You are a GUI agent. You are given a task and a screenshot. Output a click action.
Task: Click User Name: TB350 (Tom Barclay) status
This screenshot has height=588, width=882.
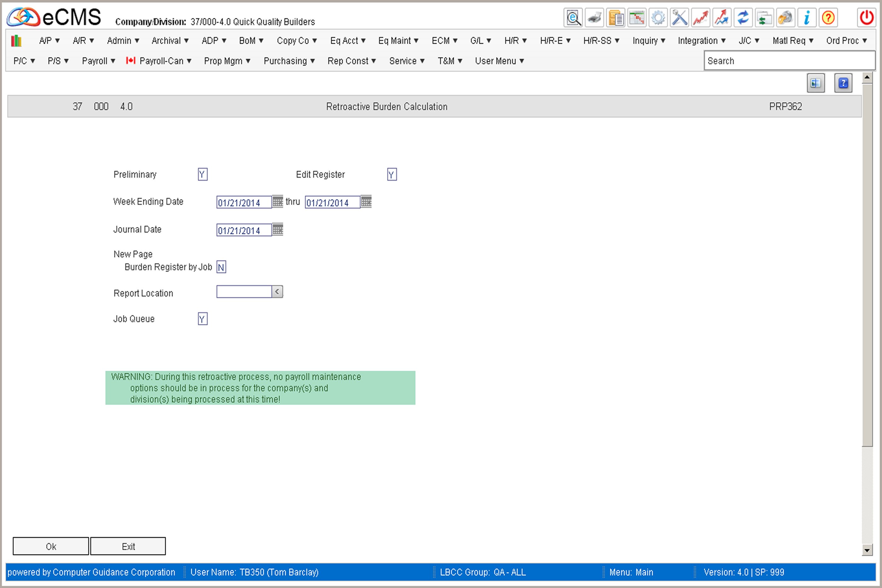click(x=254, y=572)
